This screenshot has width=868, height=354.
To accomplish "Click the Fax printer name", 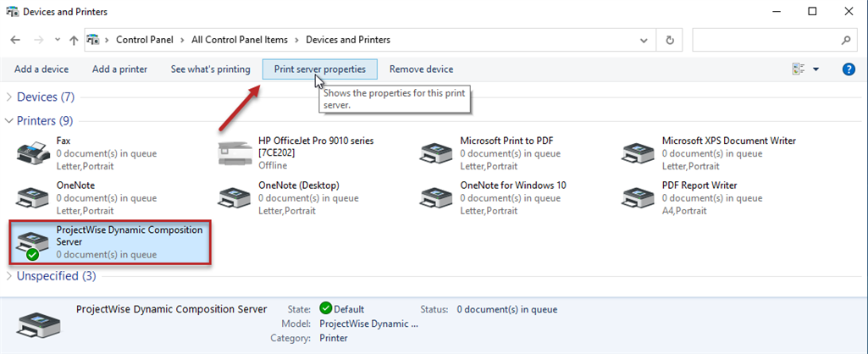I will tap(64, 141).
